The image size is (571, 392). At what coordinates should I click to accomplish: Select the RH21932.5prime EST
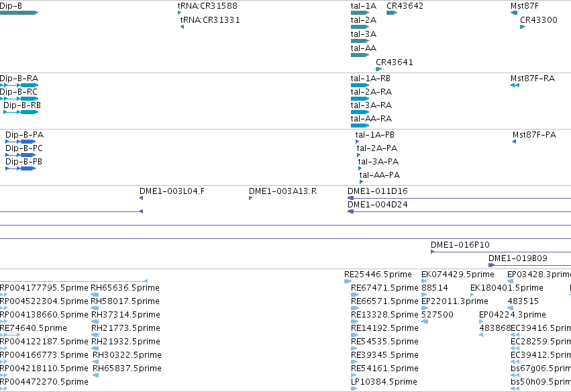[x=95, y=348]
